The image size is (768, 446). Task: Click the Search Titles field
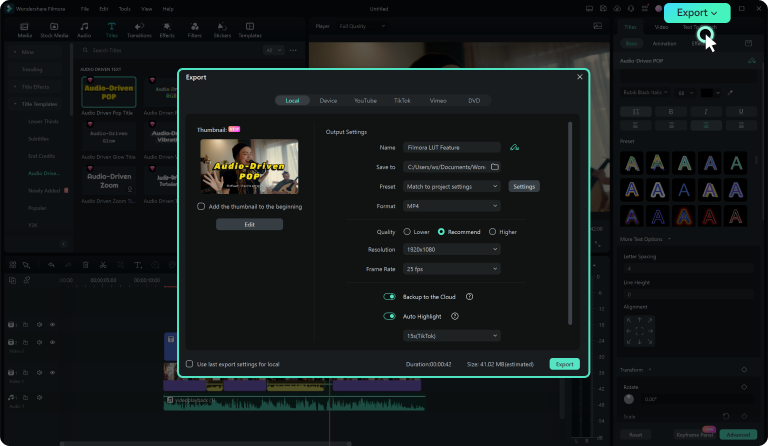(x=171, y=50)
